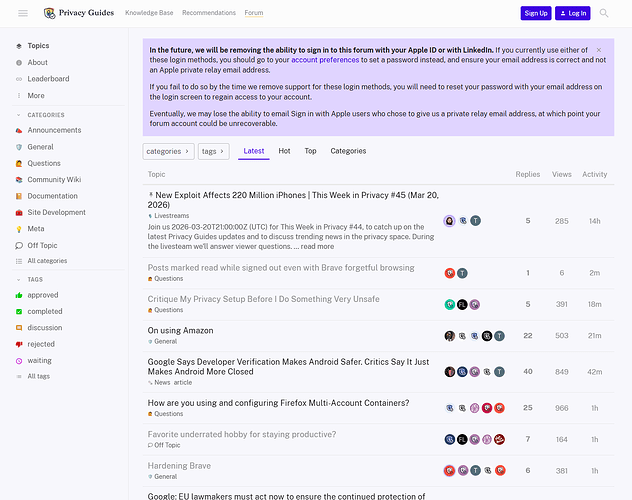Click the General shield icon

(19, 147)
